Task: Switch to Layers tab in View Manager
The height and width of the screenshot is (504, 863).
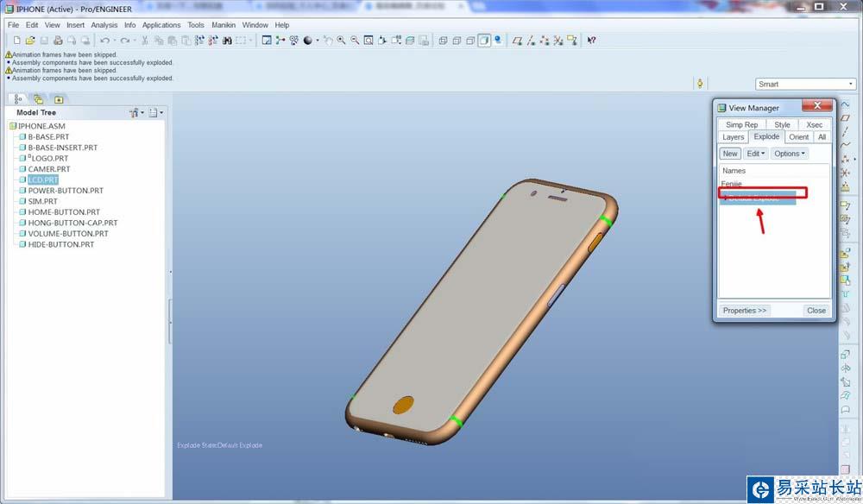Action: (733, 137)
